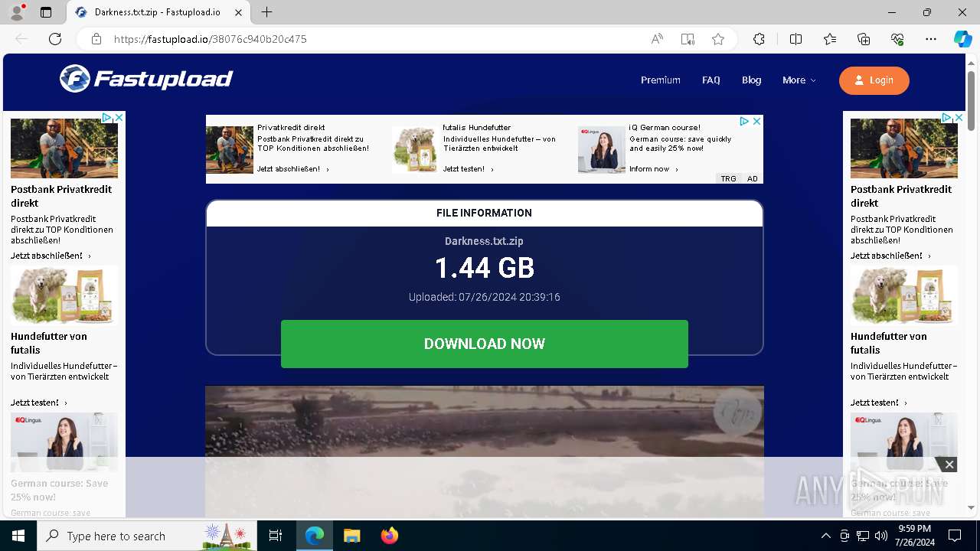Add this page to favorites

point(718,39)
